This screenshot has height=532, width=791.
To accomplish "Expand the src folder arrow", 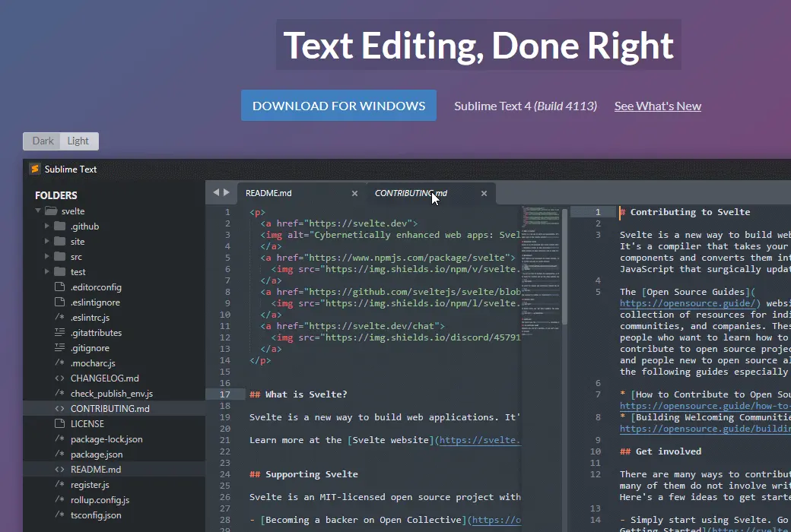I will (47, 256).
